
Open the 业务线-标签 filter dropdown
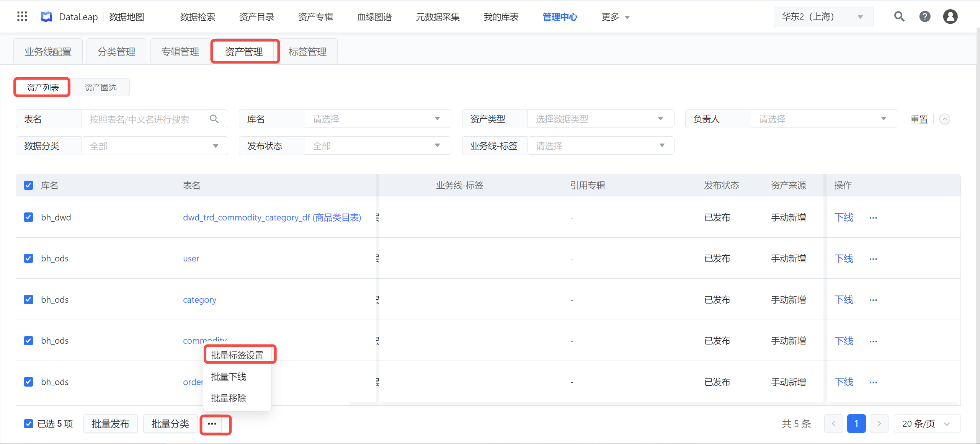[601, 146]
